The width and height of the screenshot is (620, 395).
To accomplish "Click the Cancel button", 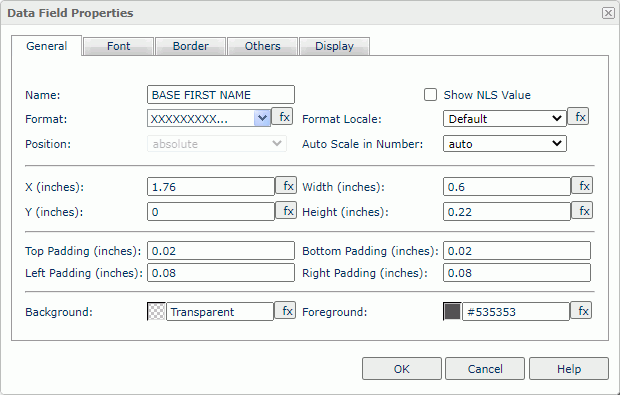I will pos(485,369).
